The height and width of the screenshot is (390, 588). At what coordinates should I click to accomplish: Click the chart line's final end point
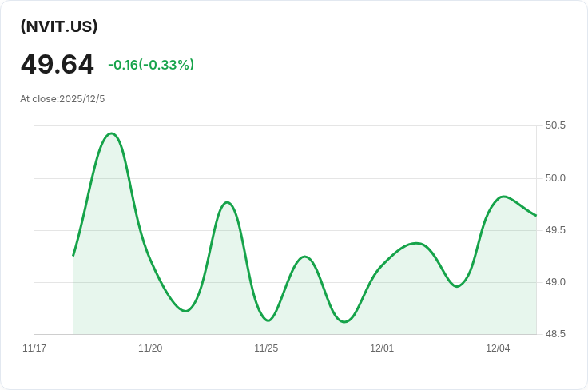pos(536,216)
